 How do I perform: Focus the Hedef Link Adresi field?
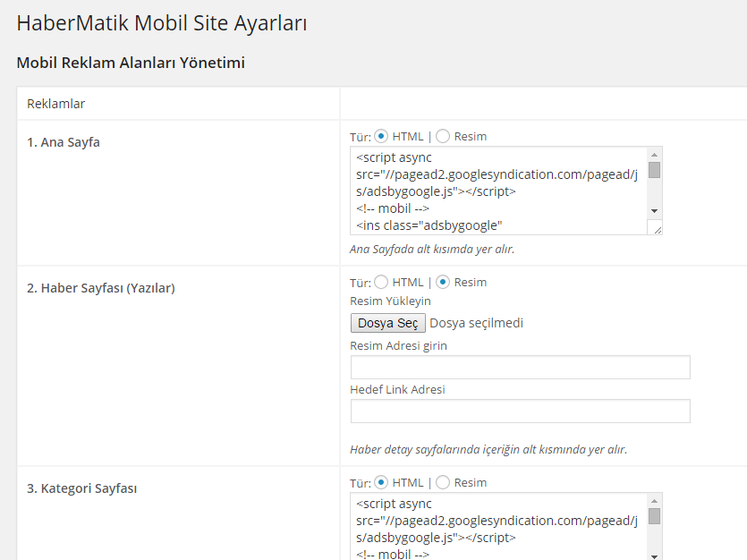[x=521, y=411]
